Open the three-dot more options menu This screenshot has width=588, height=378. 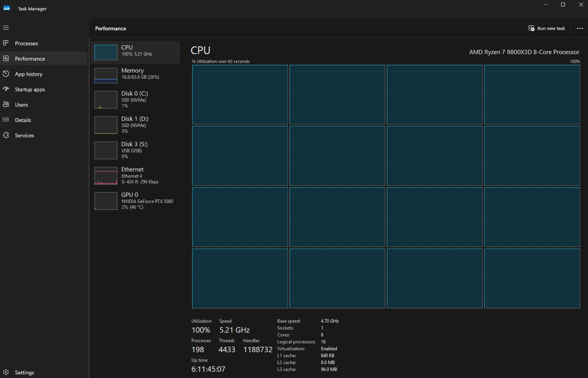(580, 28)
